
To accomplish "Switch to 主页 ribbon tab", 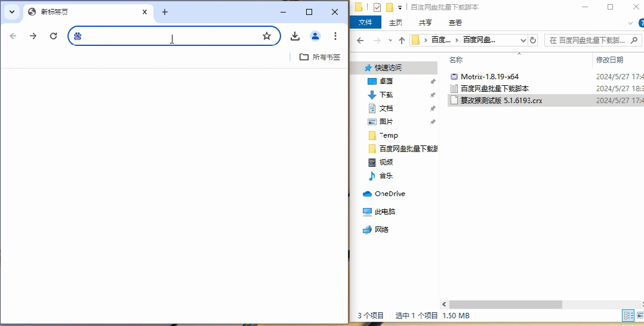I will coord(396,23).
